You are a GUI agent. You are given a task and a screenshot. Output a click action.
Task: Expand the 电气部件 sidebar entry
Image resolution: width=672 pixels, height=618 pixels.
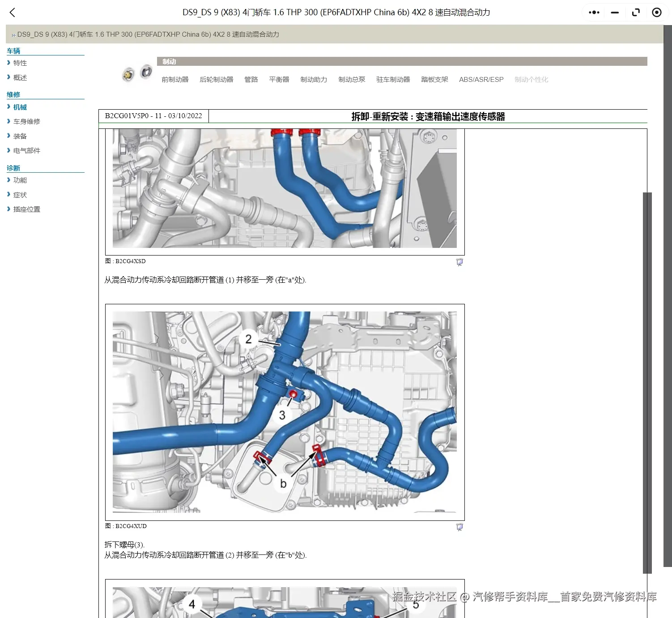point(27,150)
